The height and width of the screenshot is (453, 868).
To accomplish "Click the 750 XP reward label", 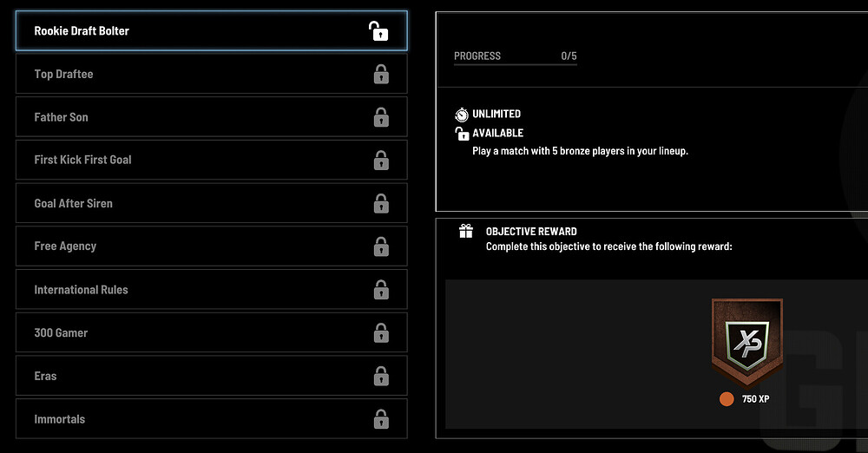I will tap(755, 399).
